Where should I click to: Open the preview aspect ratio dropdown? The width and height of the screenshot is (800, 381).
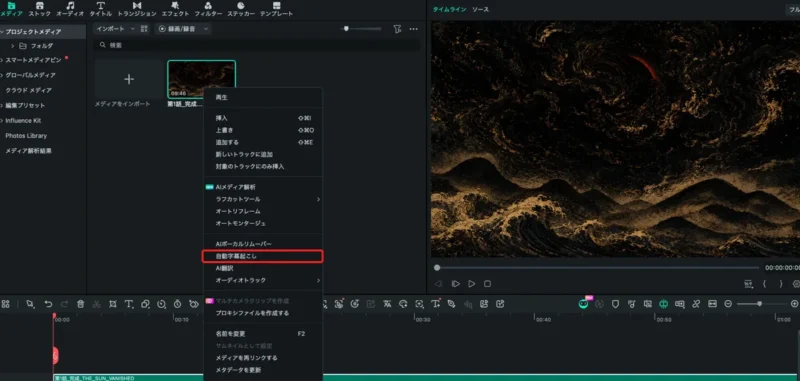point(748,284)
